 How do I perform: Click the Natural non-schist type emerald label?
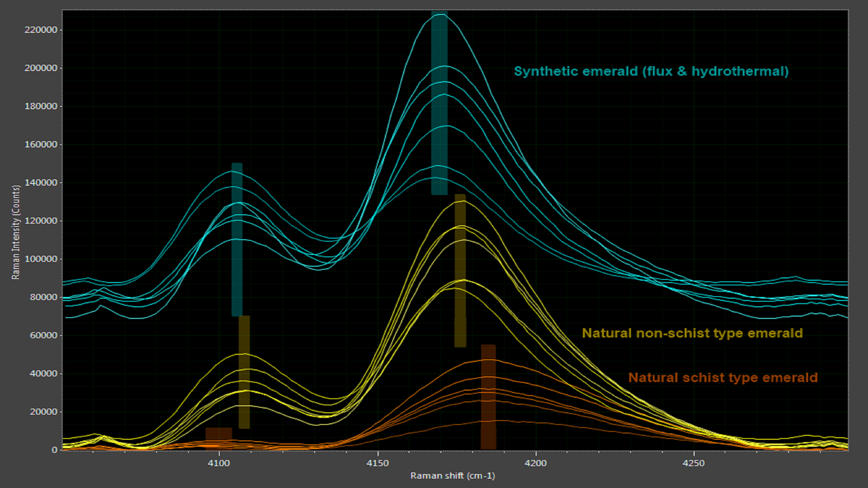click(x=692, y=333)
